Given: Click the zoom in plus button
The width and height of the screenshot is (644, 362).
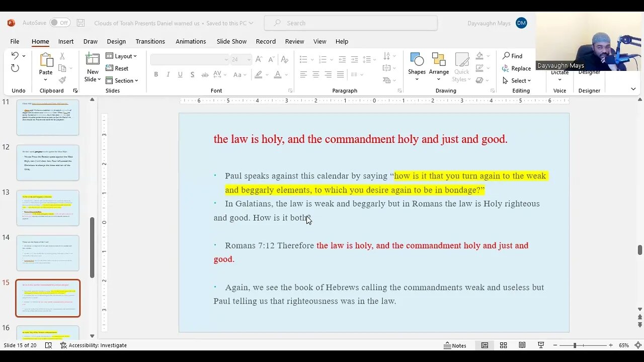Looking at the screenshot, I should pos(611,345).
